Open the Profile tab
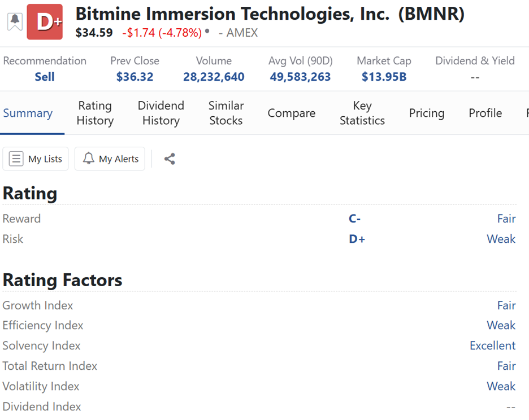529x420 pixels. point(485,113)
